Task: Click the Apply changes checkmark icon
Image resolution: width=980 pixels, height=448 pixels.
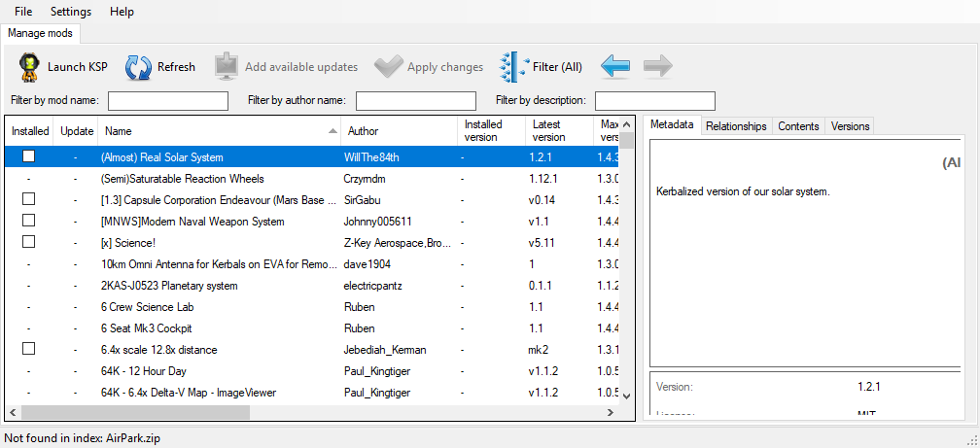Action: [x=388, y=67]
